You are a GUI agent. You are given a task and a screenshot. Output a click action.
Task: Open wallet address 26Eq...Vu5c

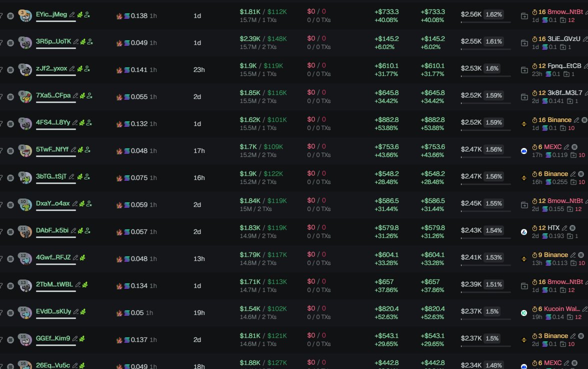tap(53, 365)
